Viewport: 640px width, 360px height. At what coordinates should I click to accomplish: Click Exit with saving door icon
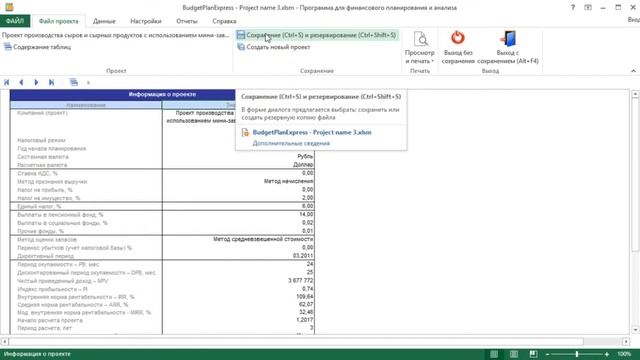[508, 38]
